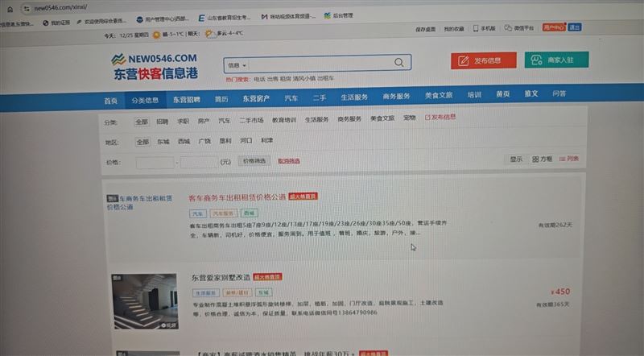The width and height of the screenshot is (644, 356).
Task: Open the 用户中心 user center menu
Action: pyautogui.click(x=553, y=27)
